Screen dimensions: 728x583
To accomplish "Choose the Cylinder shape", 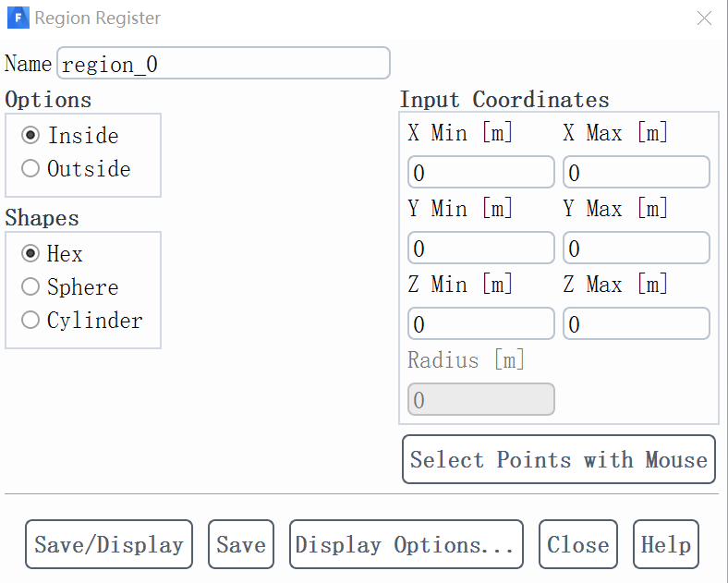I will [31, 321].
